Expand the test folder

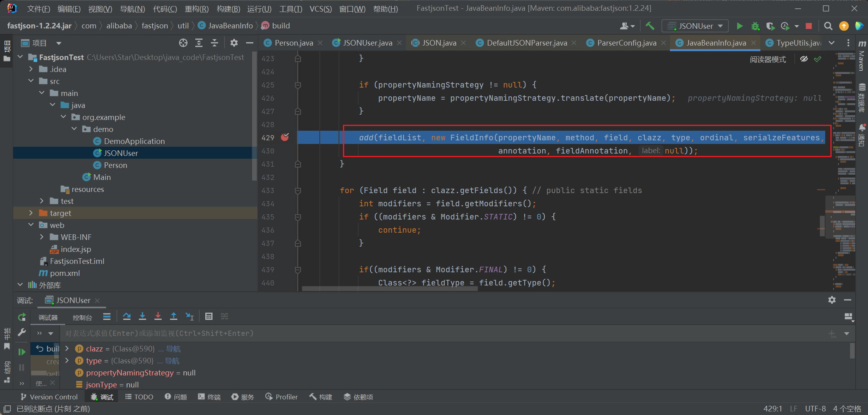click(42, 201)
